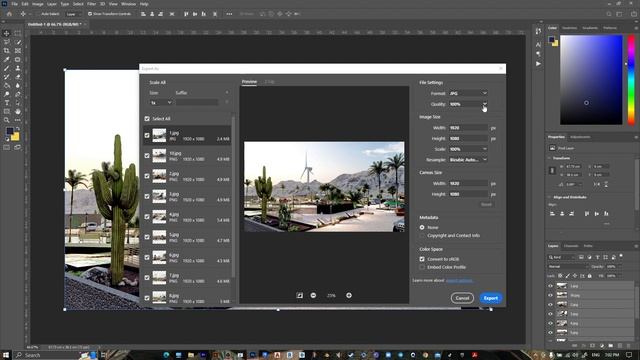Click the hue slider in Color panel
Image resolution: width=640 pixels, height=360 pixels.
click(x=631, y=80)
